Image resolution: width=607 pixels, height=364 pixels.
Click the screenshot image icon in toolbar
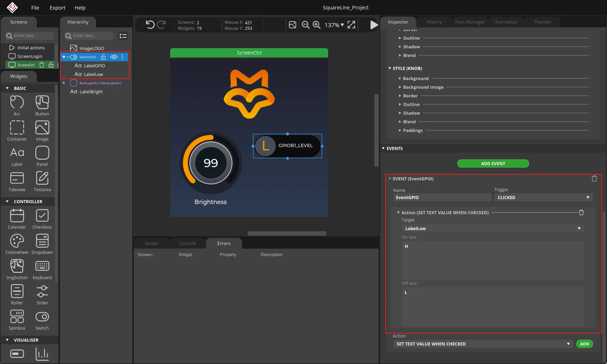292,25
